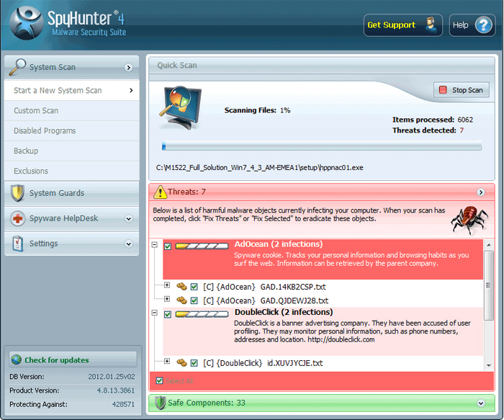
Task: Click the AdOcean threat level meter
Action: click(202, 246)
